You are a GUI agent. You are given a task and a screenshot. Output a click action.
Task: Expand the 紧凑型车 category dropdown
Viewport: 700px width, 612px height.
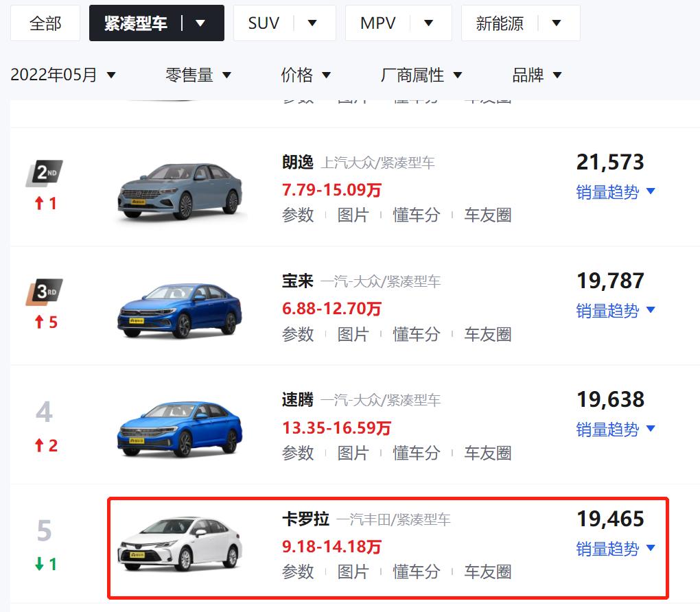click(x=198, y=22)
